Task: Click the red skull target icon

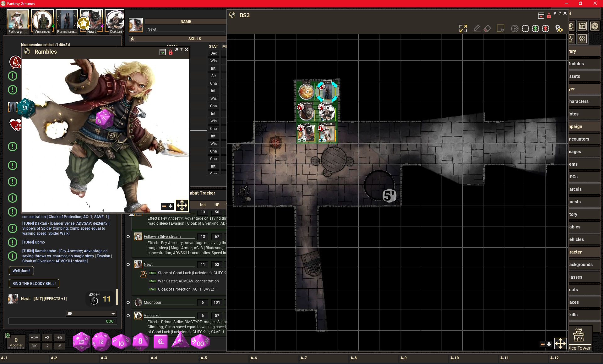Action: (546, 29)
